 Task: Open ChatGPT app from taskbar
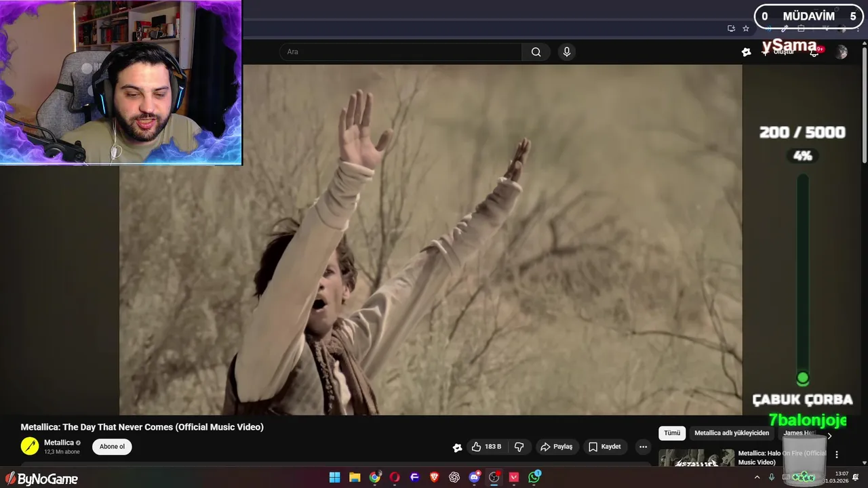coord(454,477)
